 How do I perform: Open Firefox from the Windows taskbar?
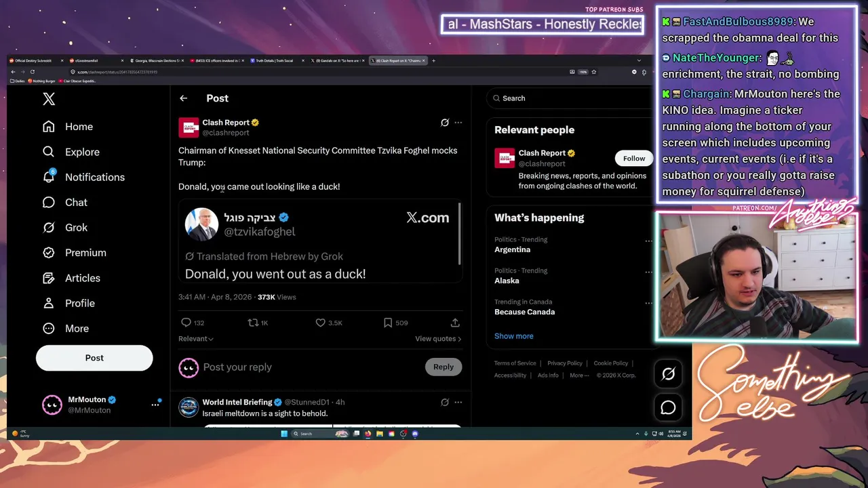point(368,434)
